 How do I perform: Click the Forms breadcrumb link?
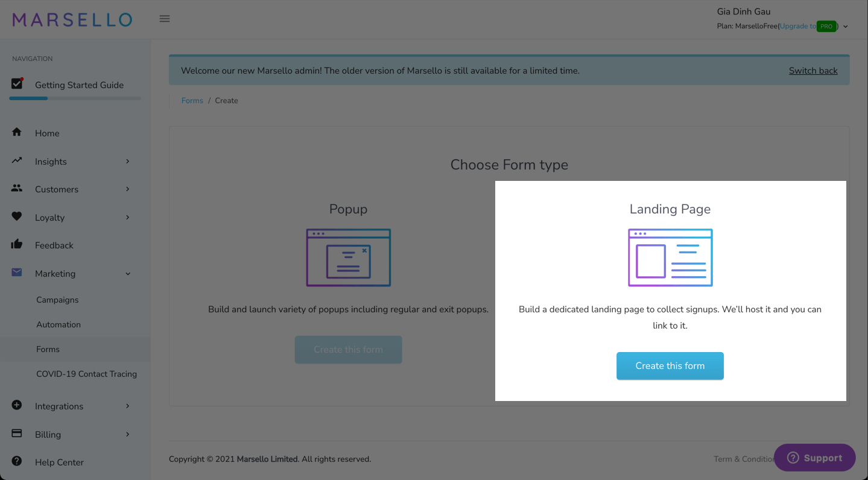pos(192,101)
